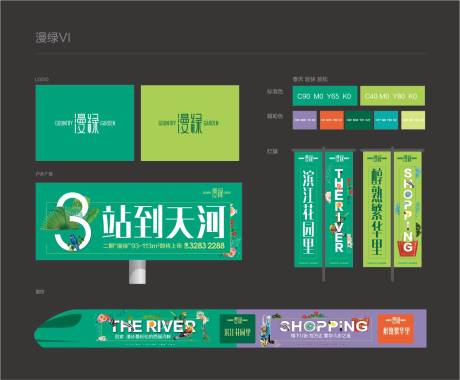
Task: Choose the teal auxiliary color swatch
Action: [x=386, y=120]
